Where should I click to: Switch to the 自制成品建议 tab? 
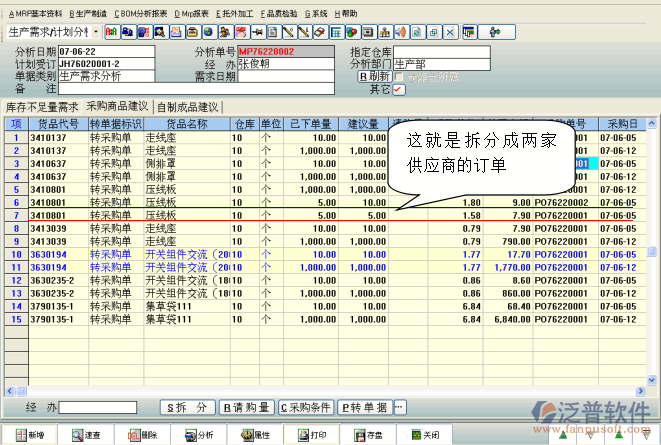click(187, 106)
